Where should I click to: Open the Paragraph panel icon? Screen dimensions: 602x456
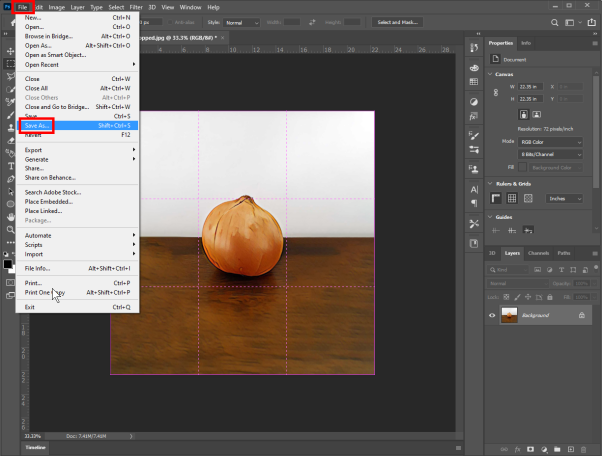click(x=474, y=203)
